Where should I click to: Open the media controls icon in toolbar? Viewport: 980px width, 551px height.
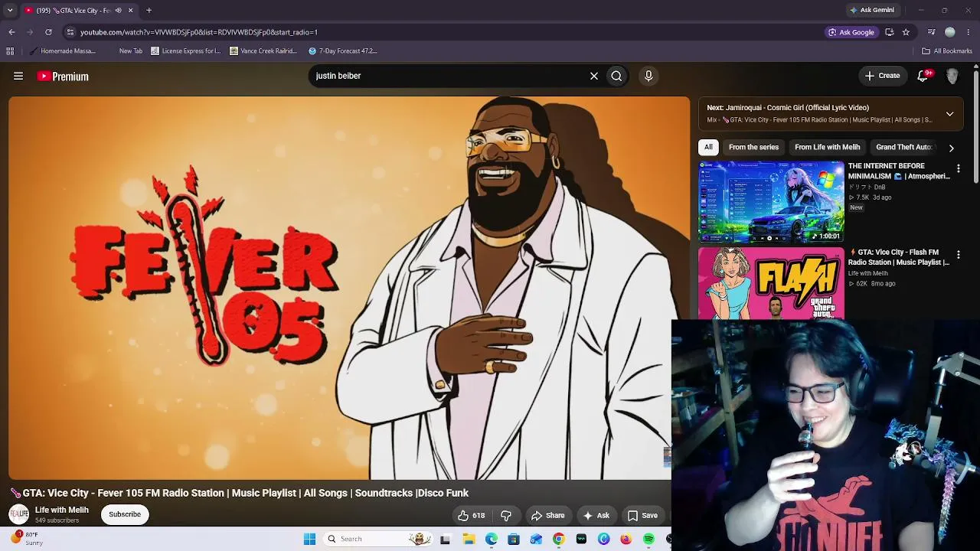(931, 32)
